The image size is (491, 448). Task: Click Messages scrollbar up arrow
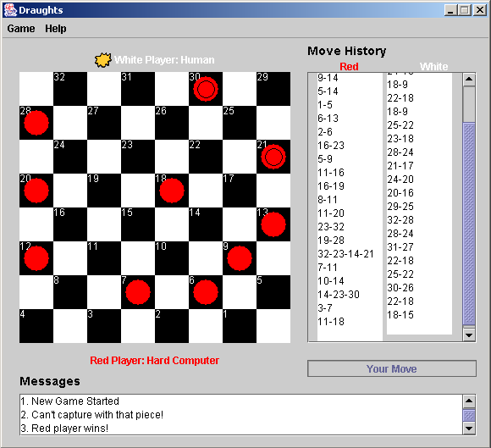pyautogui.click(x=469, y=401)
